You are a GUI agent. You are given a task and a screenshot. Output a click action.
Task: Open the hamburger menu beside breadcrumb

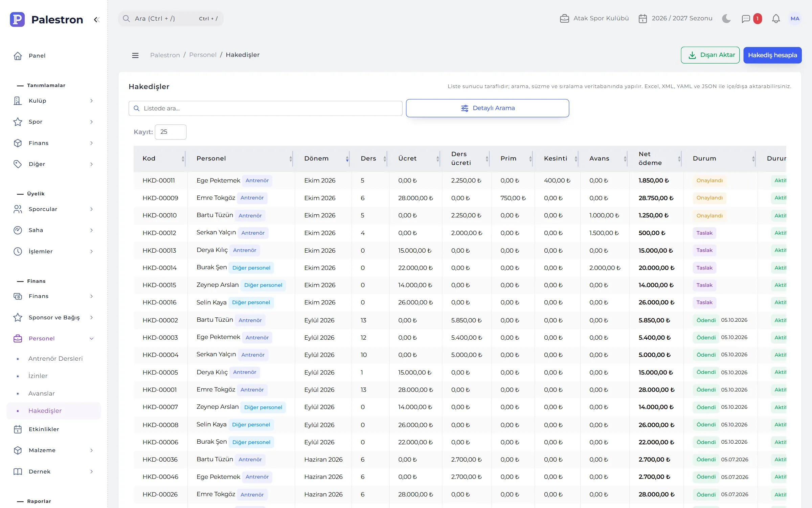pos(135,55)
